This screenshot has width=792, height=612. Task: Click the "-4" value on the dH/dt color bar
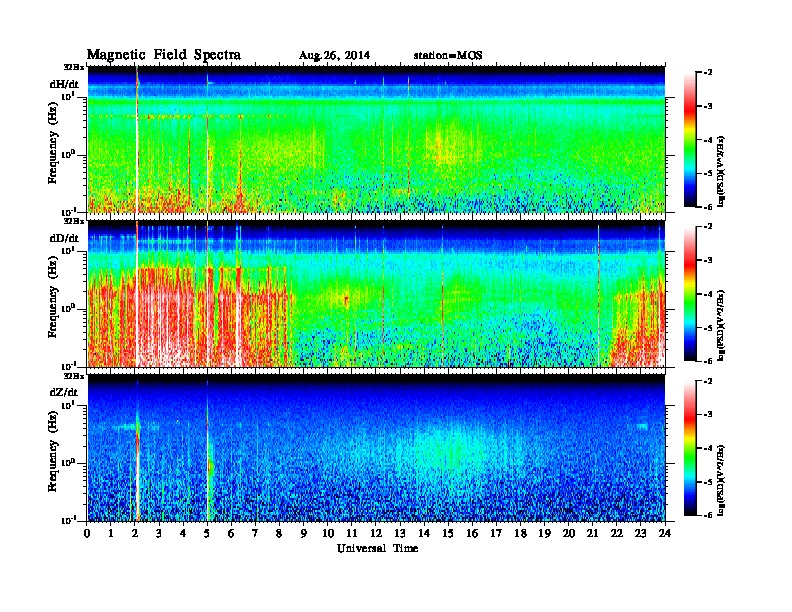[708, 140]
